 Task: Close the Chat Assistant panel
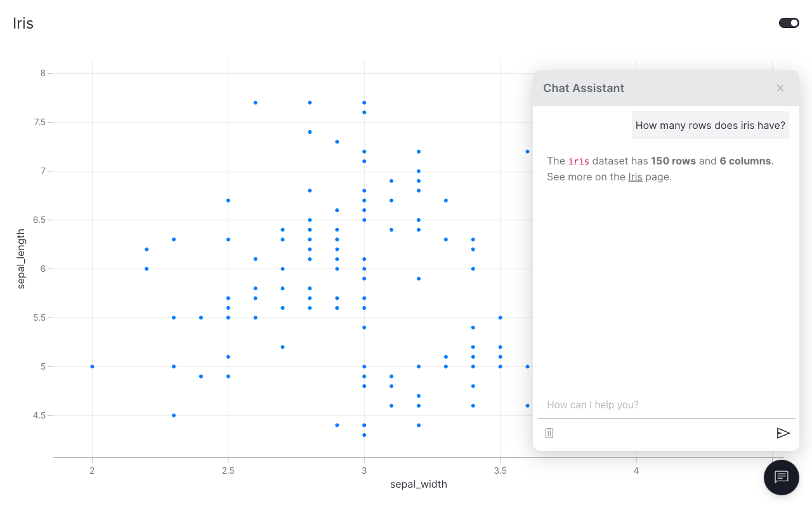pyautogui.click(x=780, y=88)
